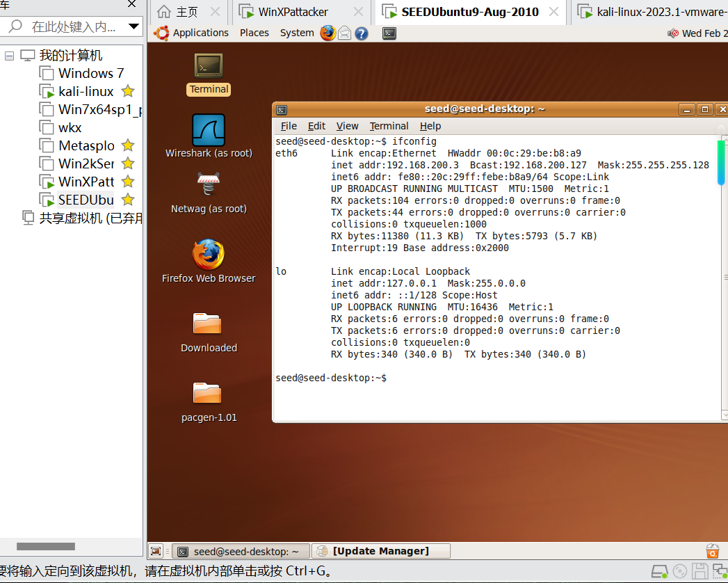
Task: Click terminal launcher icon in top panel
Action: (389, 33)
